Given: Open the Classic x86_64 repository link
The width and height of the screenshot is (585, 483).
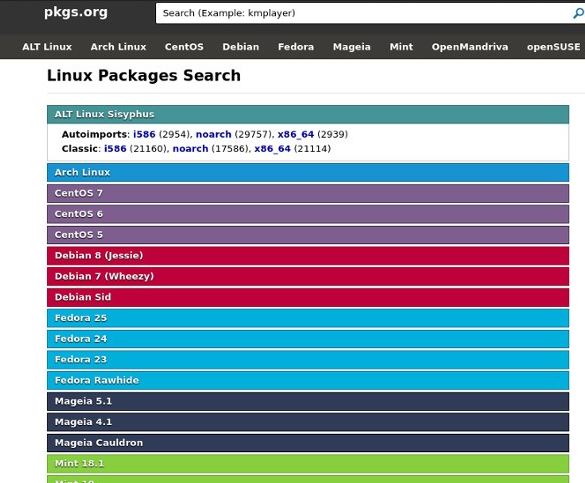Looking at the screenshot, I should [272, 149].
